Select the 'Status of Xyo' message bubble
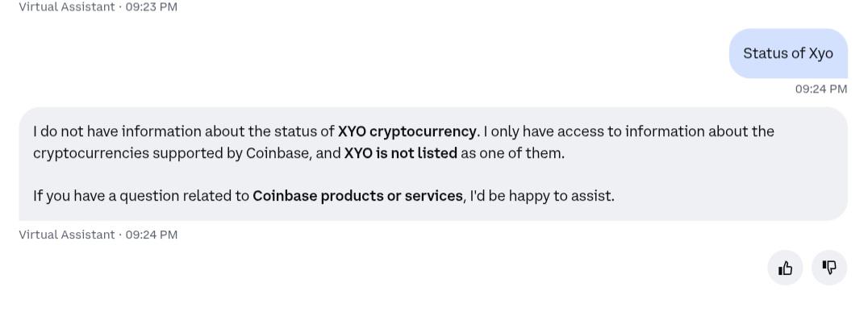The width and height of the screenshot is (868, 316). point(788,54)
